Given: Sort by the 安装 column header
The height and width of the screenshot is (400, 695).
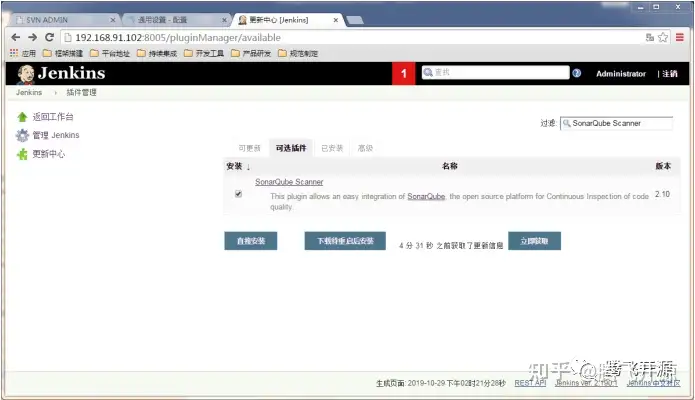Looking at the screenshot, I should pyautogui.click(x=238, y=166).
